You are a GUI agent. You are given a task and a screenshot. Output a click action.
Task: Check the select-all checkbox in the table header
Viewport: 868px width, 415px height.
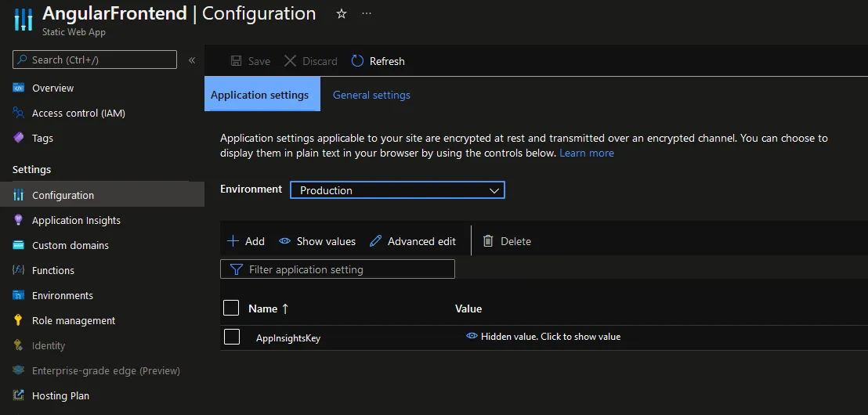(x=231, y=308)
